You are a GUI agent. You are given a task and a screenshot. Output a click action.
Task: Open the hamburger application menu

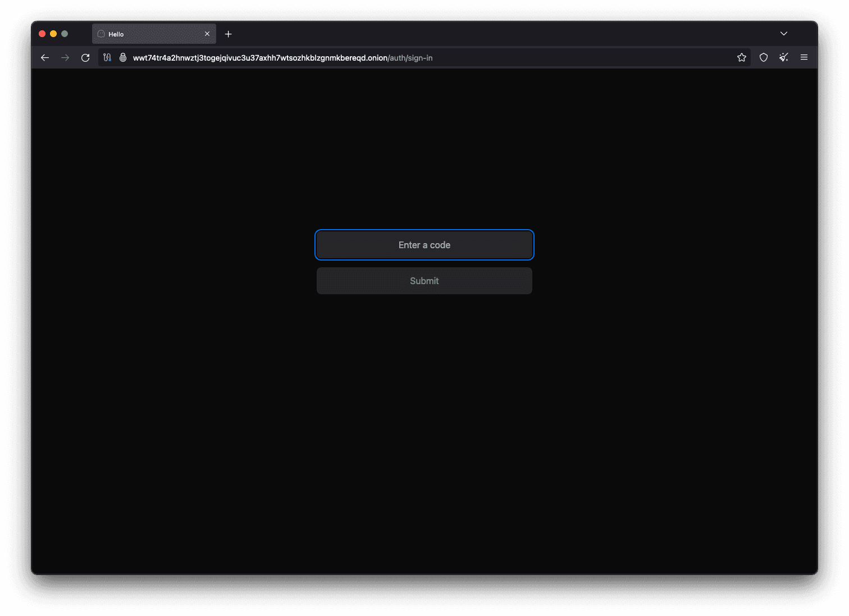(804, 58)
